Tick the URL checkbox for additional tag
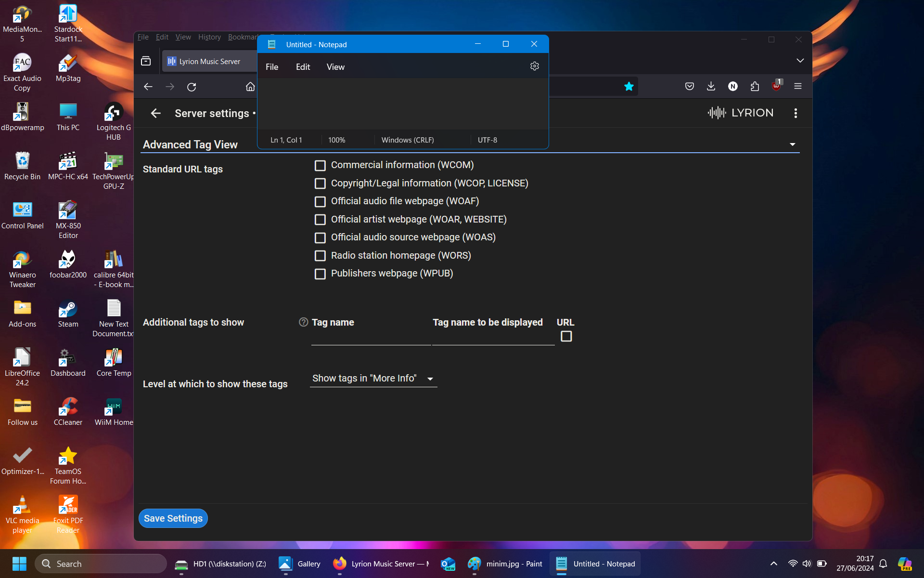 566,336
